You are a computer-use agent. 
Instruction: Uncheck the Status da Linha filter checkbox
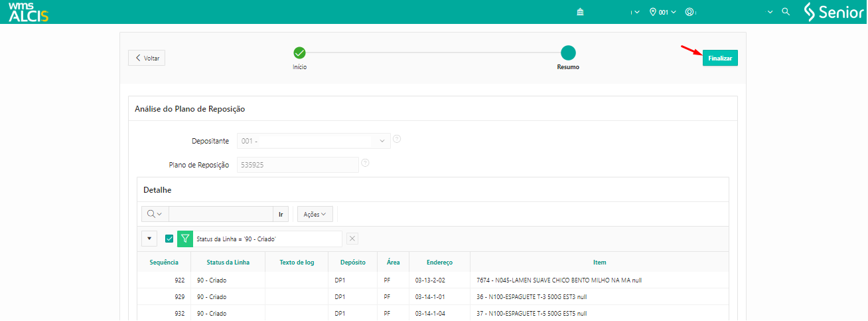tap(169, 239)
